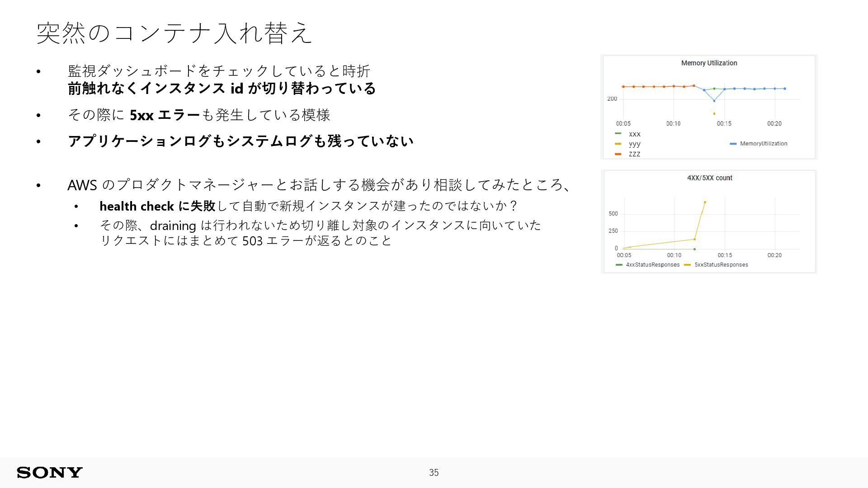Click the orange zzz legend color marker

pyautogui.click(x=618, y=154)
